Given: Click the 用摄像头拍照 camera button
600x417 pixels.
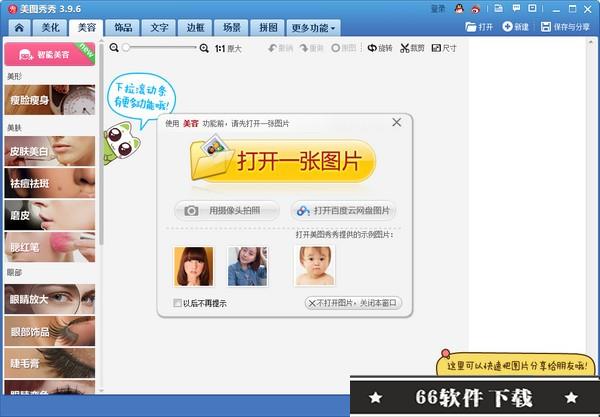Looking at the screenshot, I should (x=227, y=210).
